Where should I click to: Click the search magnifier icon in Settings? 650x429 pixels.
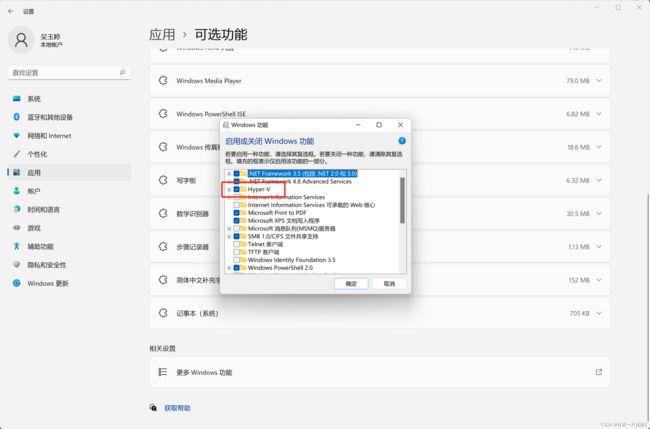[122, 73]
